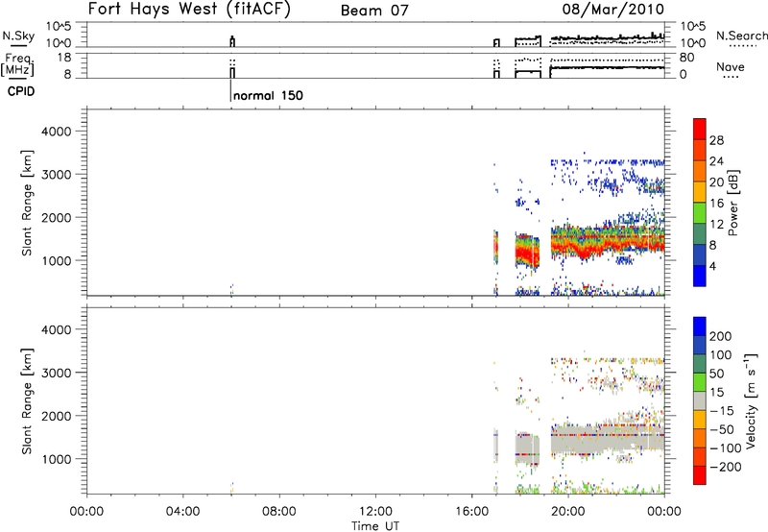Click Slant Range [km] label of the Power panel
768x532 pixels.
click(27, 203)
